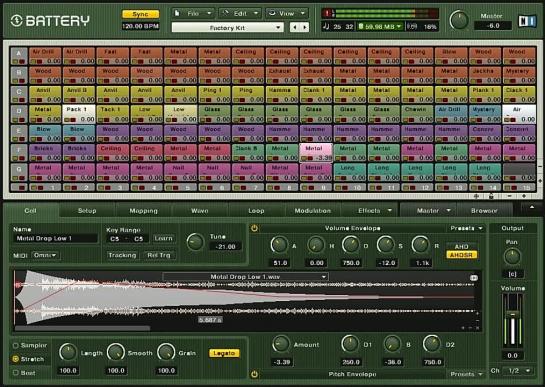Click the cross-arrows icon below the matrix
Image resolution: width=545 pixels, height=387 pixels.
[x=476, y=196]
